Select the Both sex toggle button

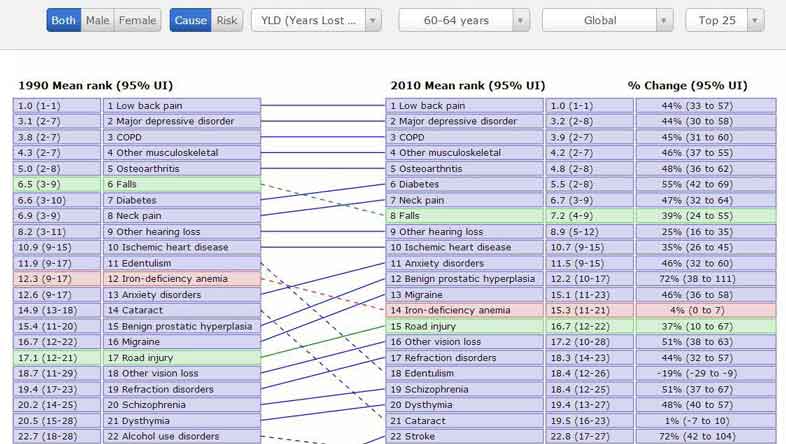tap(63, 20)
